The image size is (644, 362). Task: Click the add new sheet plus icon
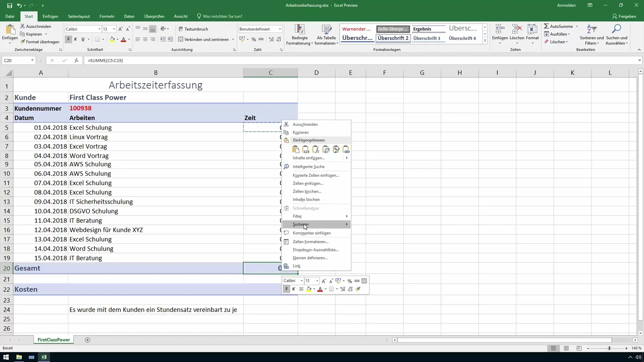click(88, 340)
